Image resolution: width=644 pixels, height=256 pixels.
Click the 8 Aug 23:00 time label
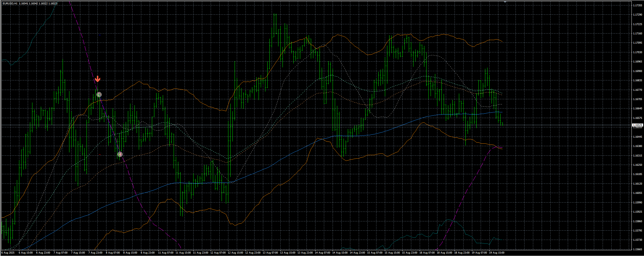148,253
